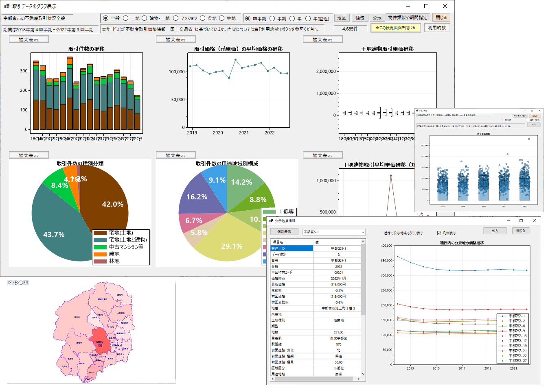Select the 最新価格 row in the table
The image size is (548, 392).
292,284
